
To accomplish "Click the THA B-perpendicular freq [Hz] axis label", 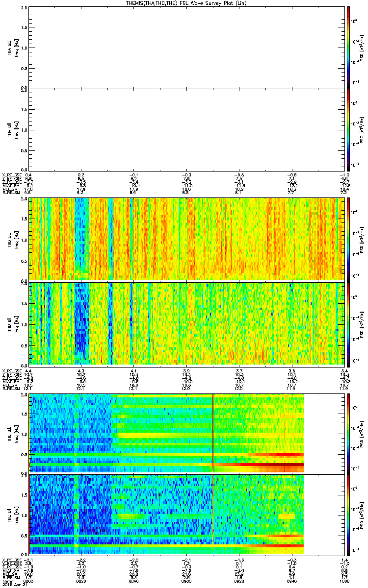I will [16, 48].
